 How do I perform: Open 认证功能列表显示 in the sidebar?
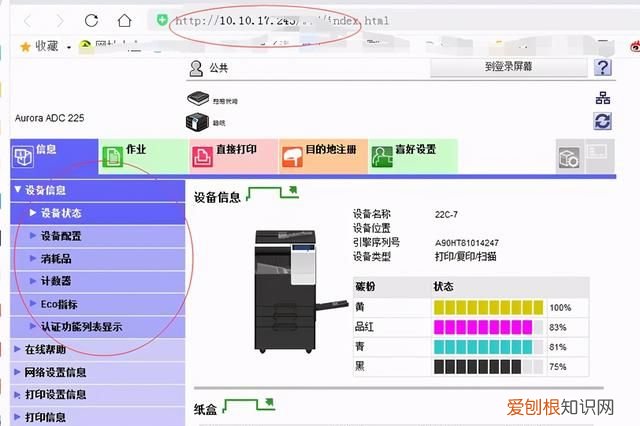click(x=98, y=327)
